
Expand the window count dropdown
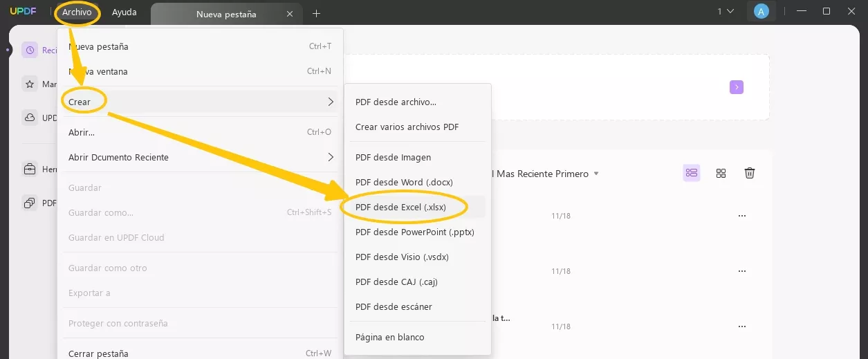pyautogui.click(x=726, y=12)
